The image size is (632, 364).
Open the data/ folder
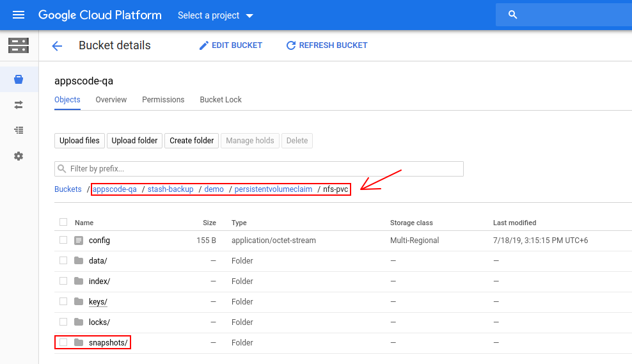tap(98, 261)
